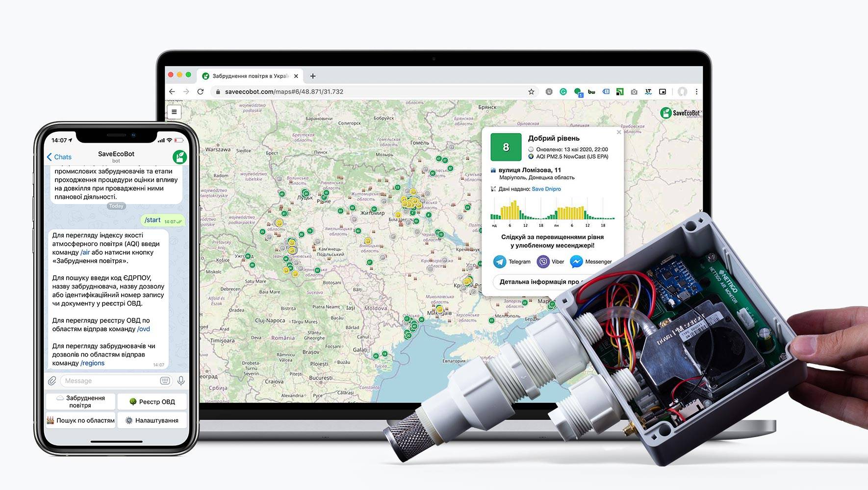This screenshot has height=490, width=868.
Task: Tap the paperclip attachment icon
Action: 52,381
